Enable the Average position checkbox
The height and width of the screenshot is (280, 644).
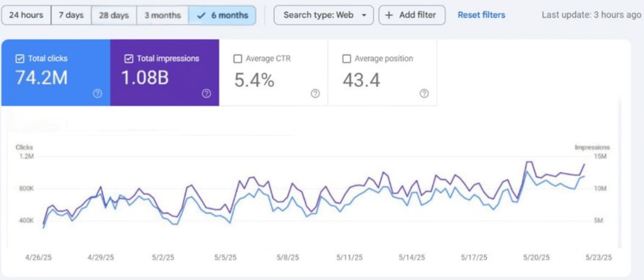(346, 59)
